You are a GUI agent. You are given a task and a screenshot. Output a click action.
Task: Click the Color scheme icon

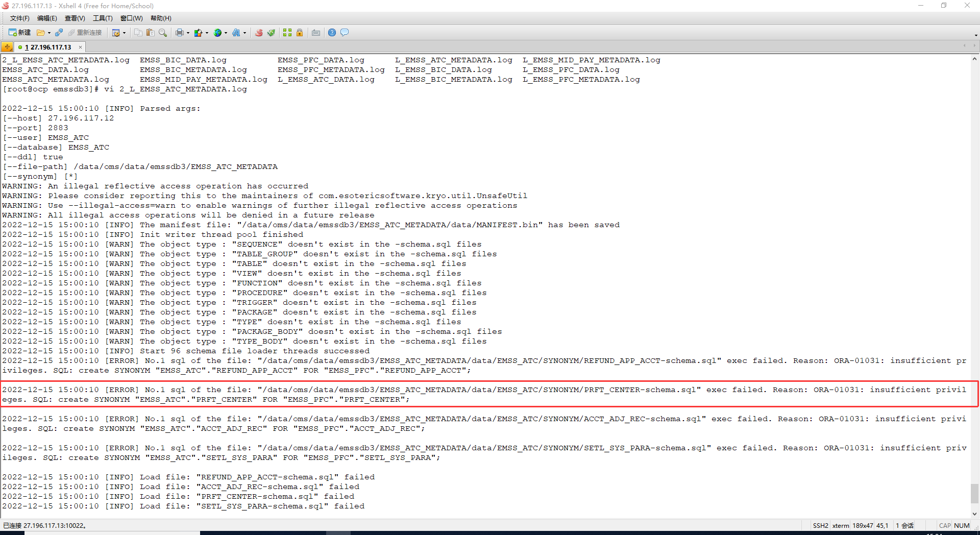click(198, 33)
